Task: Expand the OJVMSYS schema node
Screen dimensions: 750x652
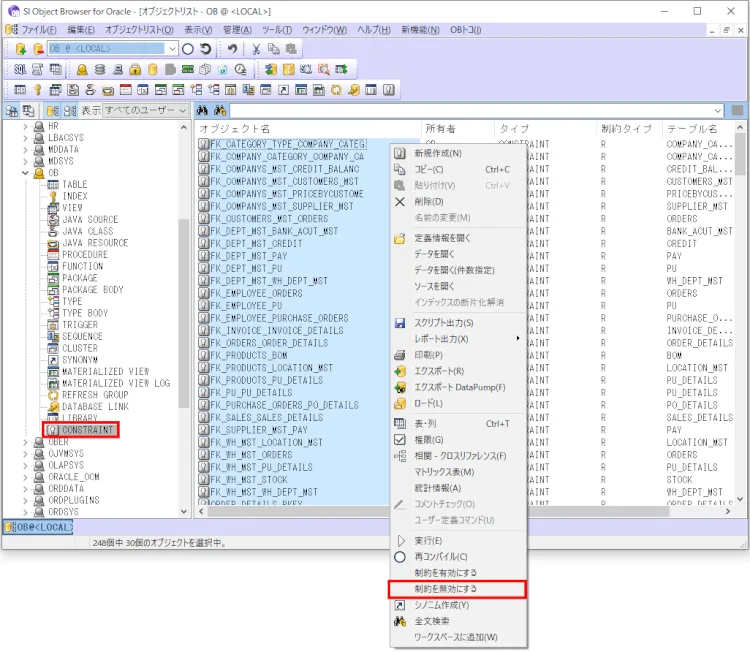Action: (25, 454)
